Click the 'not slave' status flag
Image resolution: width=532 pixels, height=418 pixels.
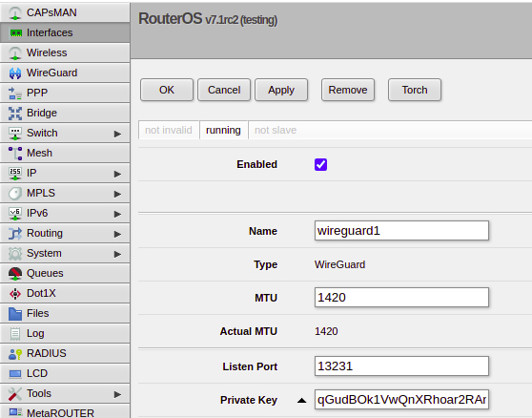276,130
